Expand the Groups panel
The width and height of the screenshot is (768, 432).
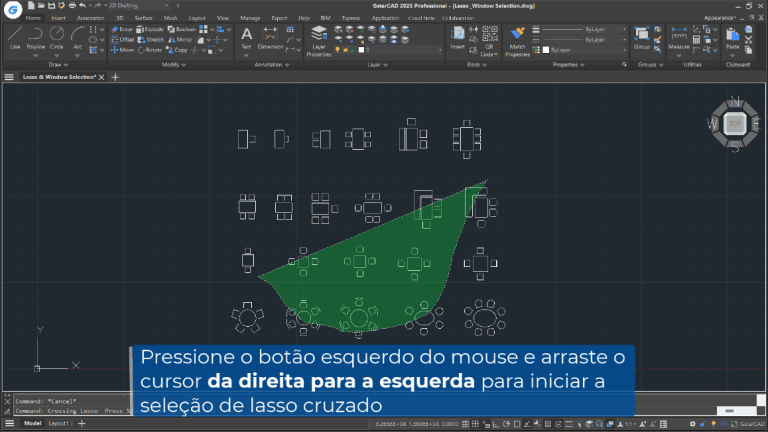[650, 65]
